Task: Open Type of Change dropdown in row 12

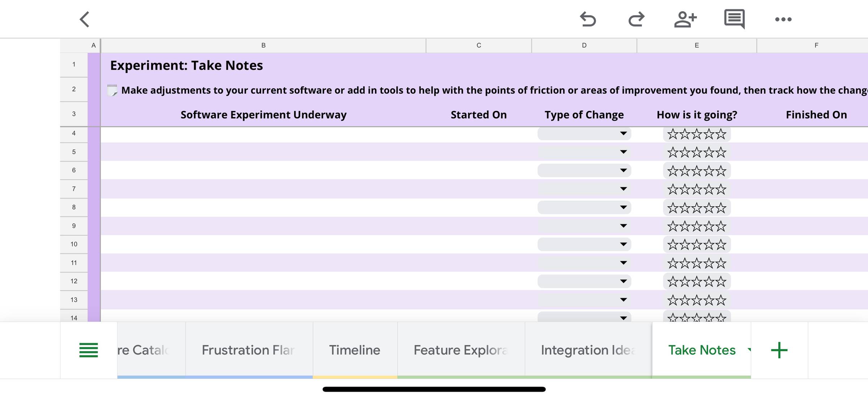Action: [x=623, y=281]
